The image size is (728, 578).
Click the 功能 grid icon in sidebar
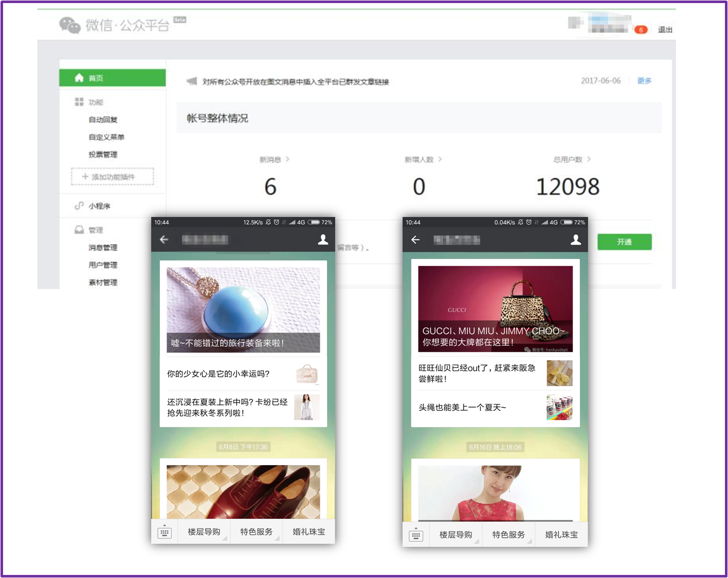(79, 101)
